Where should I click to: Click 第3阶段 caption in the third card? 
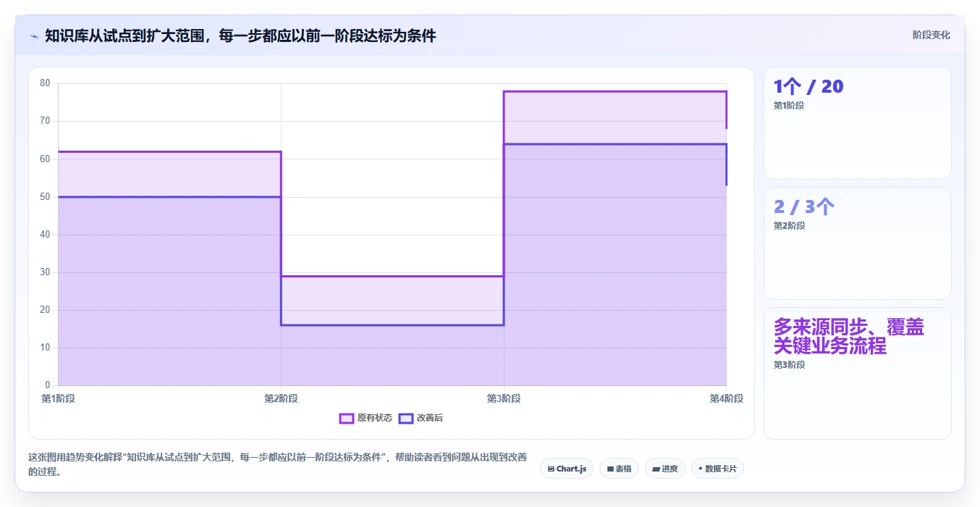(x=789, y=365)
